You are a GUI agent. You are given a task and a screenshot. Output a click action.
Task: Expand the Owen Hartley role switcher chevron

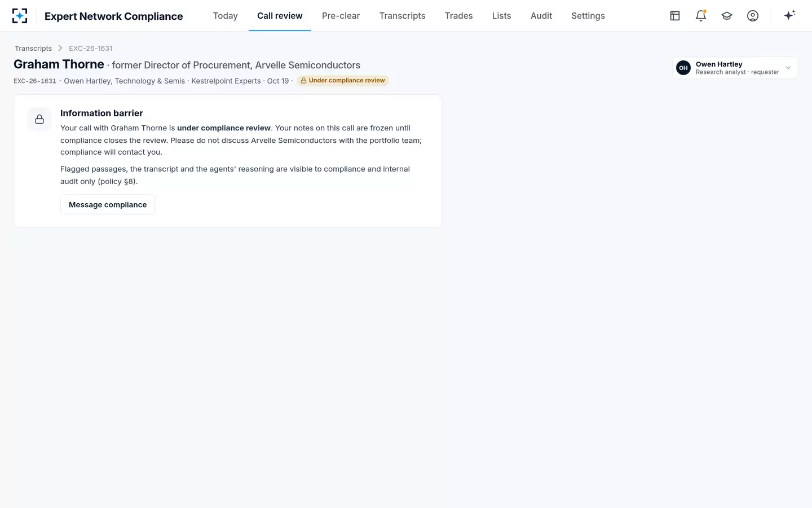[x=788, y=68]
